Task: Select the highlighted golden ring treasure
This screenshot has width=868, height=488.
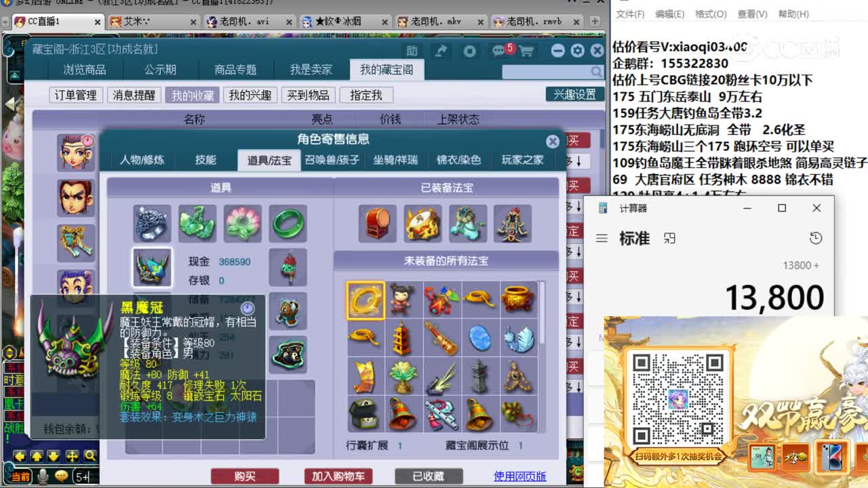Action: click(x=366, y=300)
